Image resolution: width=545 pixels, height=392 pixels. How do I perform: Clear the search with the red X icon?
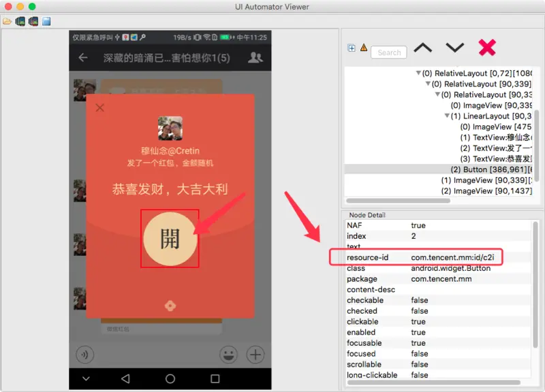coord(486,48)
